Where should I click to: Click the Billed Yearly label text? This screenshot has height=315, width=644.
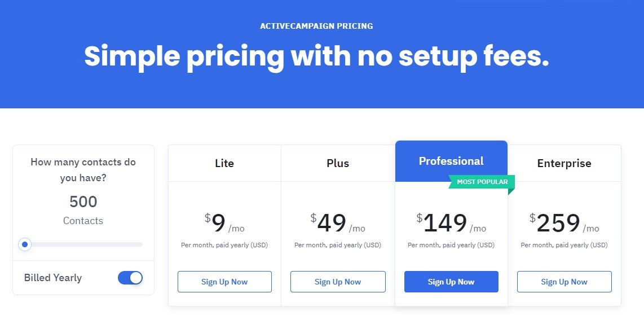[53, 278]
